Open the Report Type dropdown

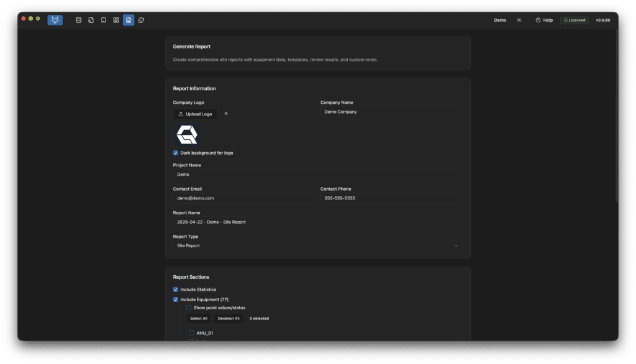click(x=317, y=246)
